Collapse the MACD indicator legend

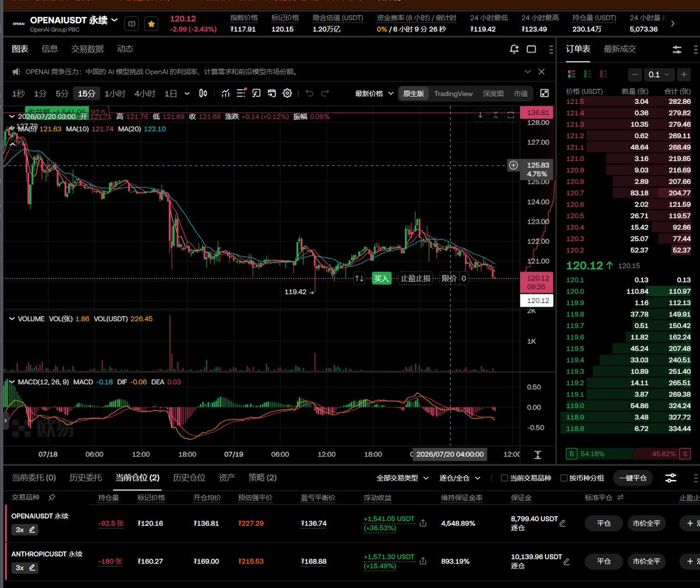[12, 382]
